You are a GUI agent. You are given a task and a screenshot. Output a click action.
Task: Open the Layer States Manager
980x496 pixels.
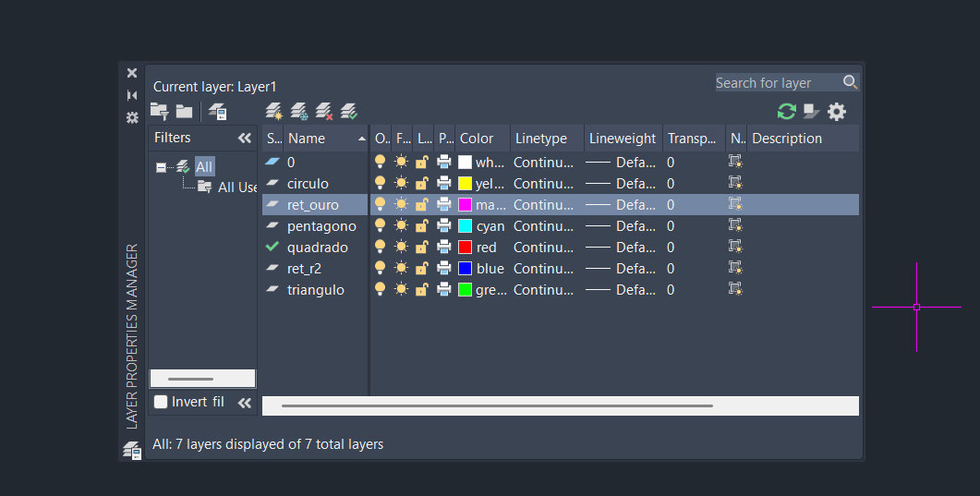(x=218, y=112)
